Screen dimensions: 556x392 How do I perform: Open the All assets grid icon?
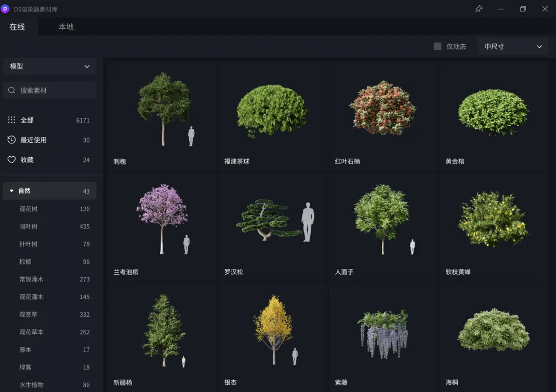coord(11,120)
